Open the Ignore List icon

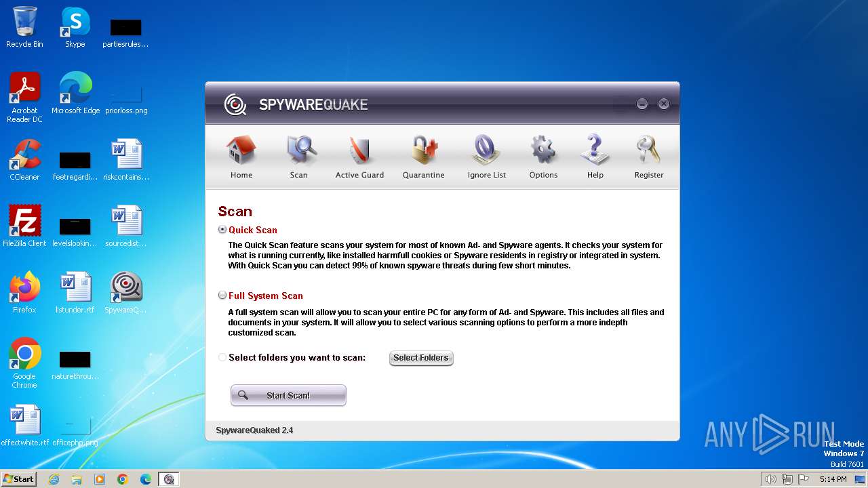pyautogui.click(x=487, y=157)
